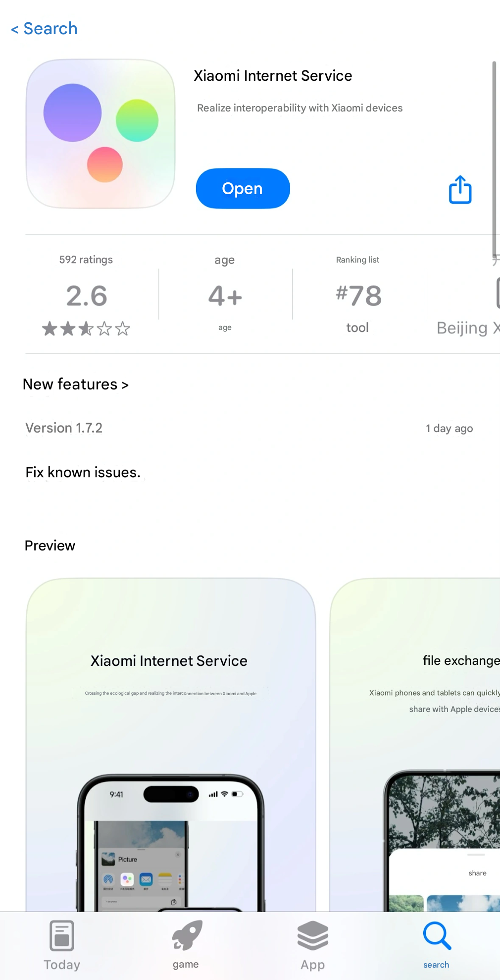Tap the share icon beside Open
The height and width of the screenshot is (980, 500).
pyautogui.click(x=460, y=189)
